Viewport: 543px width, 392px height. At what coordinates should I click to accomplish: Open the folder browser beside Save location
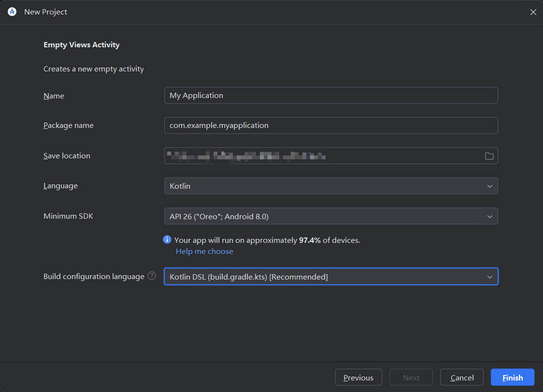coord(489,155)
